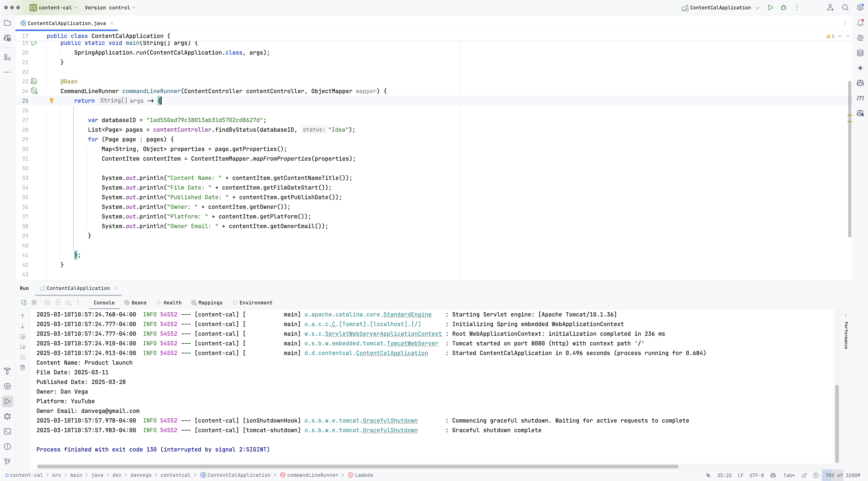Open the Git tool window
Image resolution: width=868 pixels, height=481 pixels.
[x=7, y=461]
